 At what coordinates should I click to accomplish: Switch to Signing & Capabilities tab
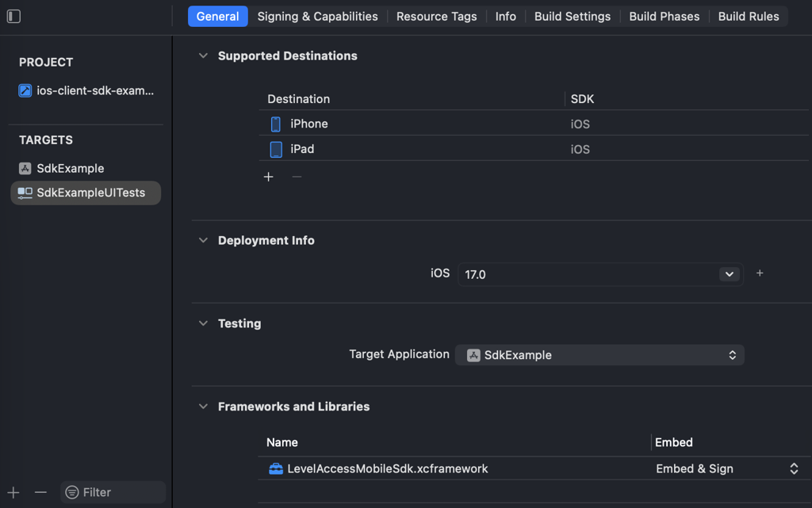317,17
